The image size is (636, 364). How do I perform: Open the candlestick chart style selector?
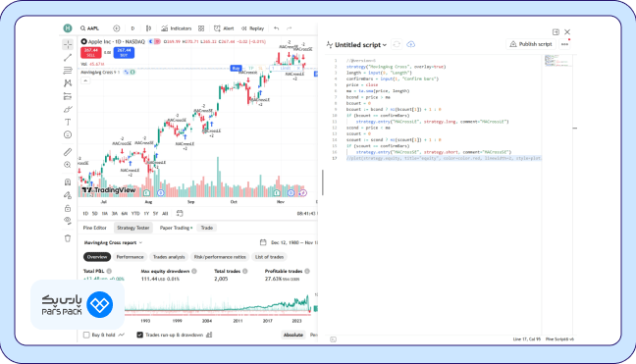(x=149, y=28)
